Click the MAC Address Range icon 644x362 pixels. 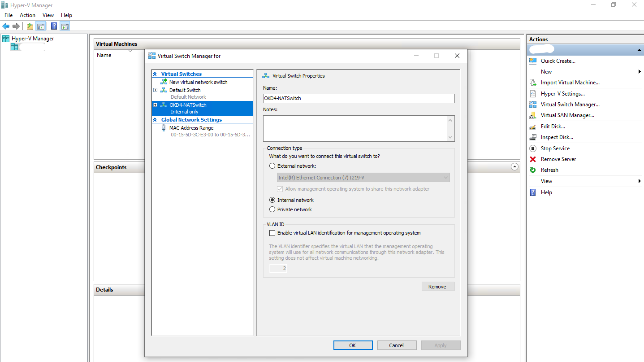pos(164,128)
